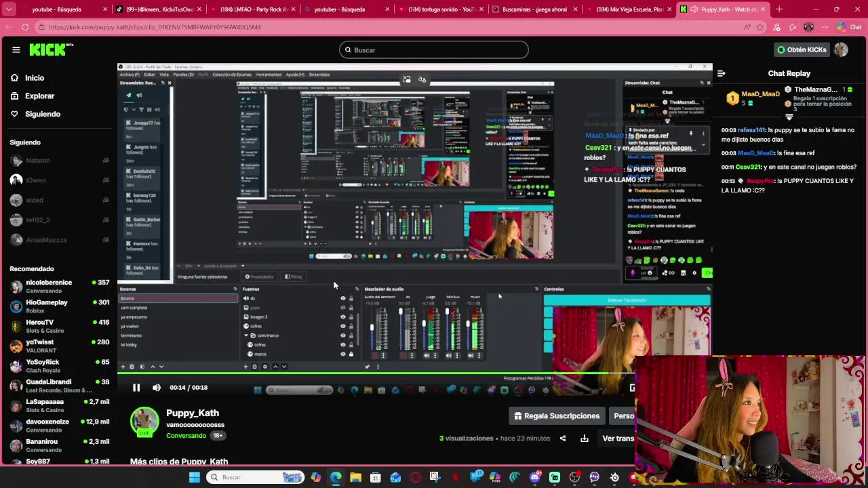Click the KICK logo
This screenshot has height=488, width=868.
51,49
